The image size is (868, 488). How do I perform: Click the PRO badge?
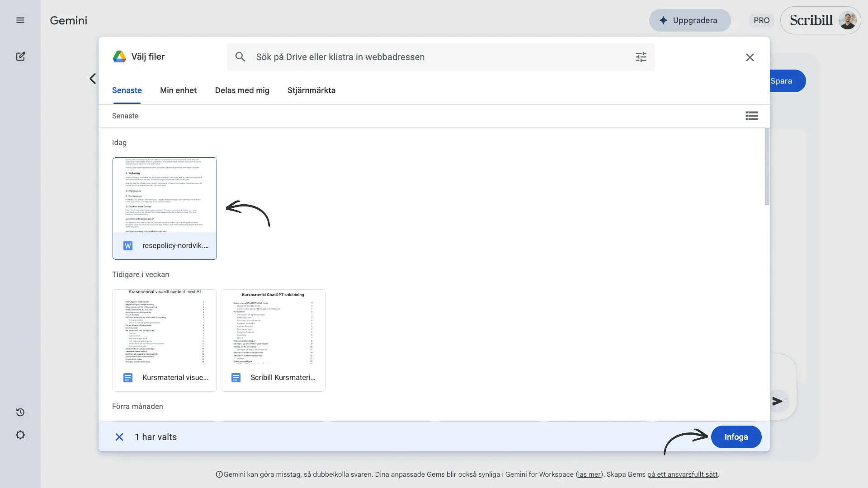coord(761,20)
